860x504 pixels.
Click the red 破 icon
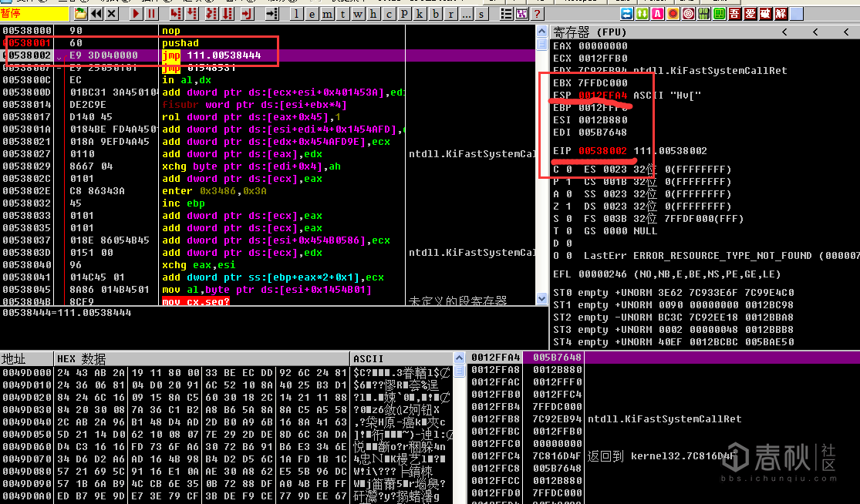[x=766, y=13]
